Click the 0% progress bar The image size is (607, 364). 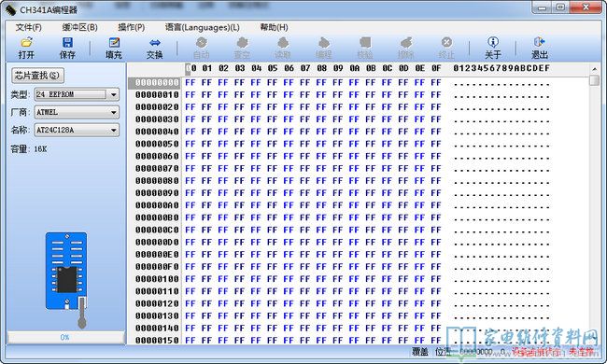coord(65,337)
